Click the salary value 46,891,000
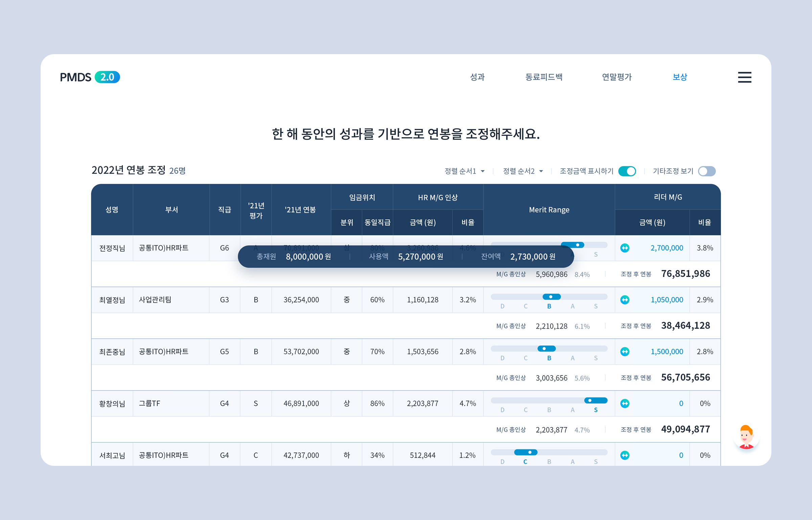This screenshot has height=520, width=812. pos(301,403)
